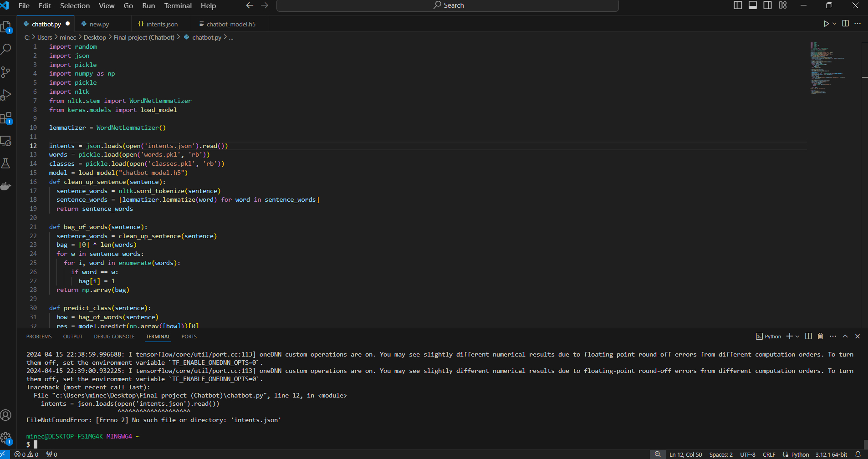Create a new terminal with the plus icon
Viewport: 868px width, 459px height.
coord(790,336)
